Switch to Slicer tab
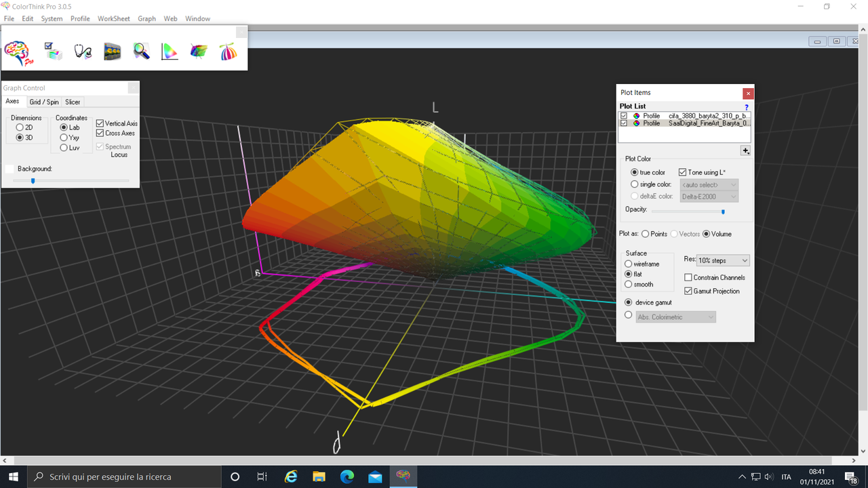Viewport: 868px width, 488px height. 73,102
